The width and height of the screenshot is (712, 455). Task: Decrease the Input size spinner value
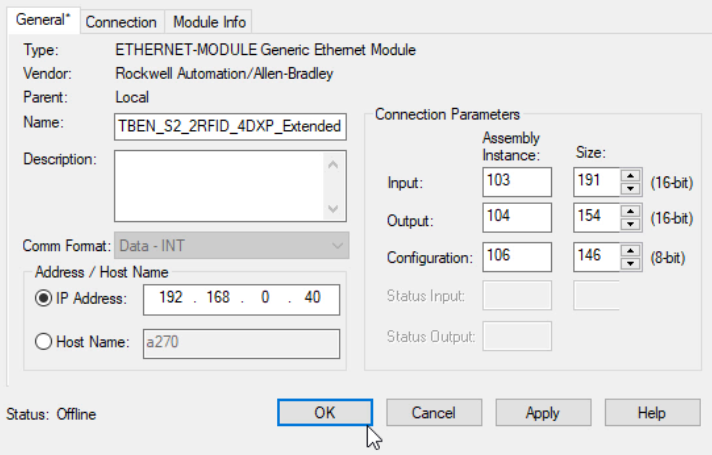(630, 187)
